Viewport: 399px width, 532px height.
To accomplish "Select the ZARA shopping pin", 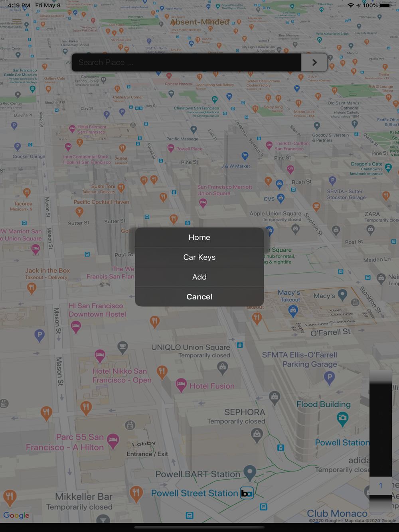I will (371, 229).
